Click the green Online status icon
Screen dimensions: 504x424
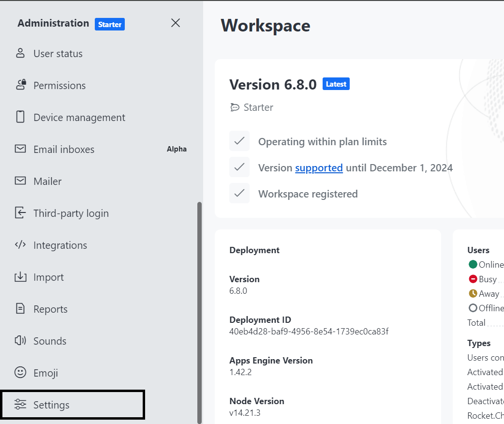click(473, 264)
